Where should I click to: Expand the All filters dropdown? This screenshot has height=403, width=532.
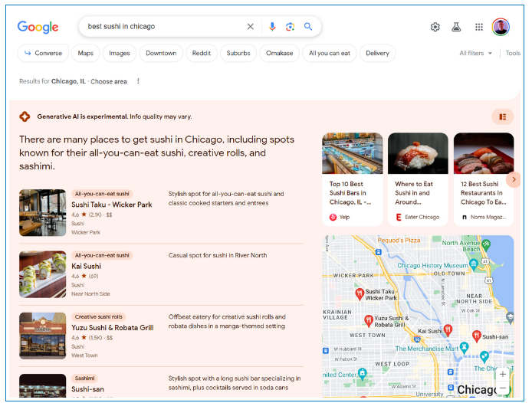(x=476, y=54)
